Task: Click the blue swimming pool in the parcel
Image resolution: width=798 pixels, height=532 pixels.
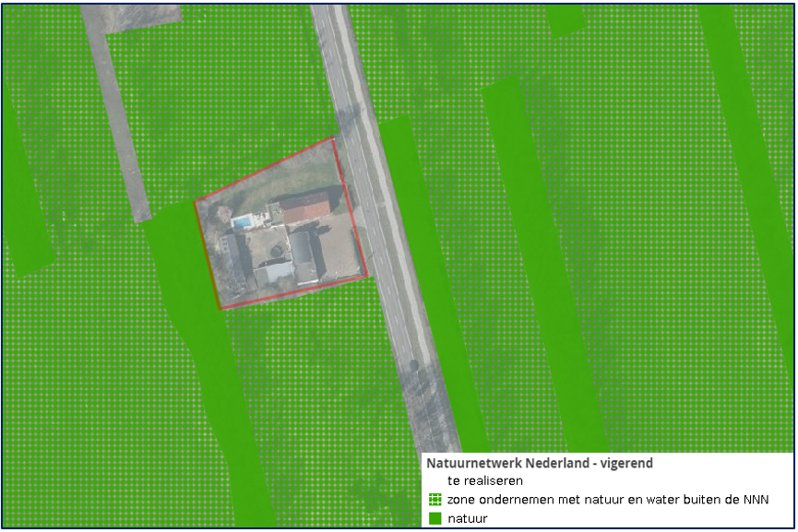Action: tap(242, 222)
